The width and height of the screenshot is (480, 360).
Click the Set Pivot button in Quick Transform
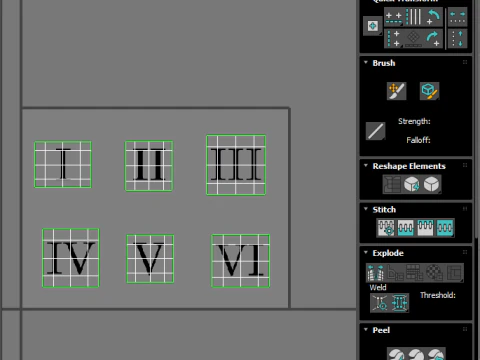pos(372,26)
